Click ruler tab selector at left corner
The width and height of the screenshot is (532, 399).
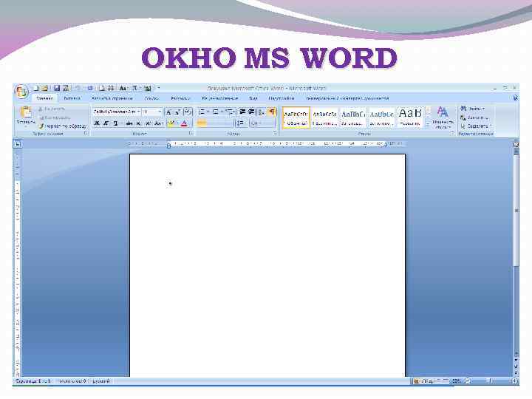tap(18, 144)
